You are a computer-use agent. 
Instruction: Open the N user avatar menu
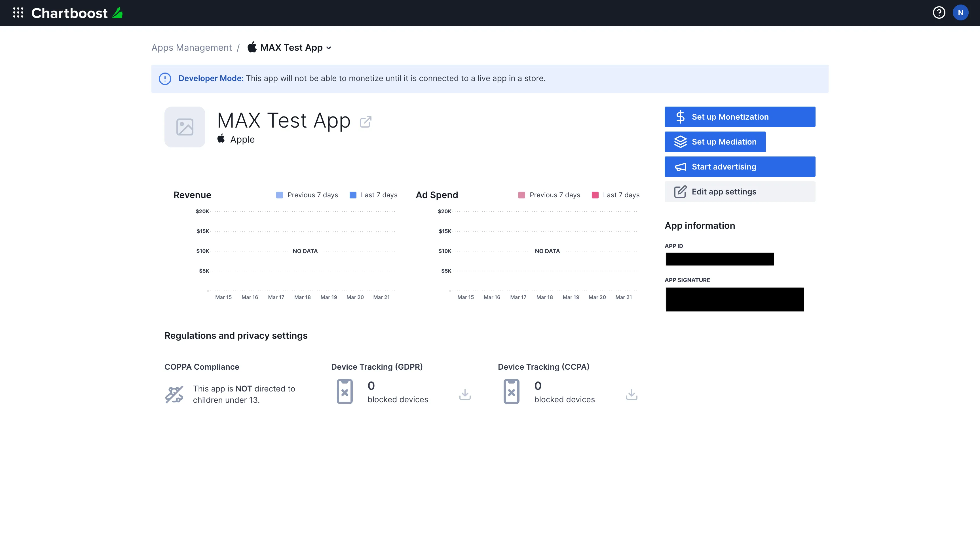click(x=960, y=12)
